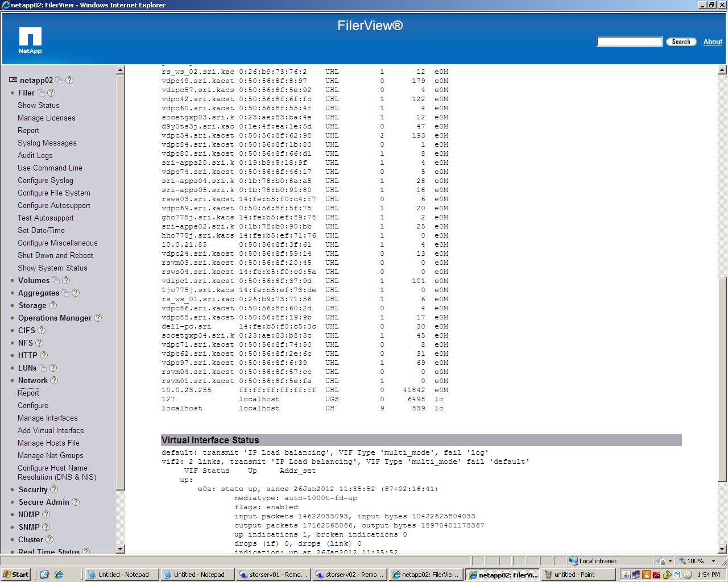
Task: Click the help icon beside Network
Action: pos(54,380)
